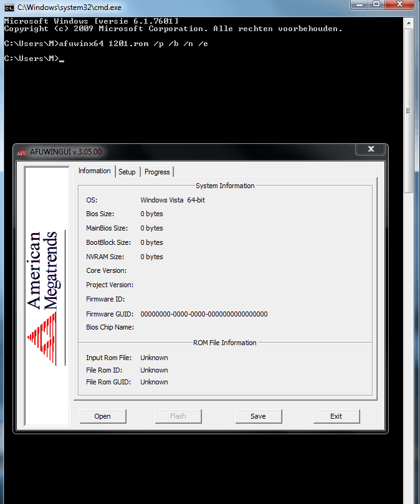The height and width of the screenshot is (504, 420).
Task: Click the disabled Flash button
Action: pyautogui.click(x=178, y=416)
